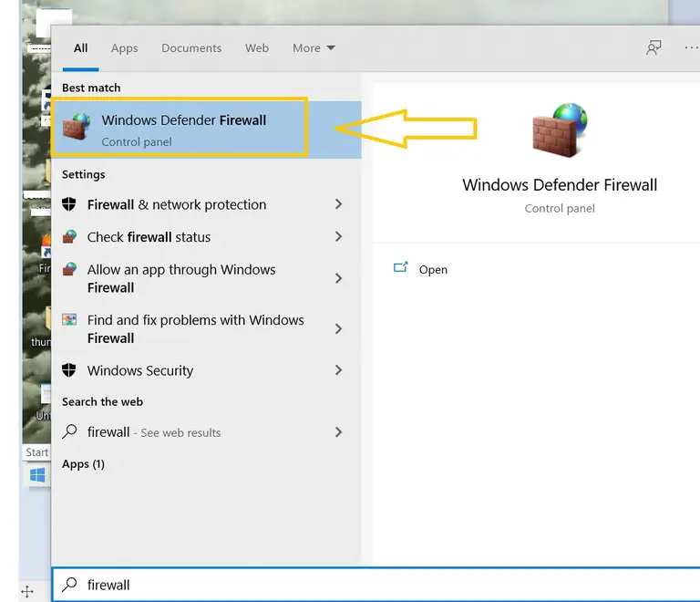Click the magnifier icon beside firewall web results
Screen dimensions: 700x602
[x=69, y=431]
